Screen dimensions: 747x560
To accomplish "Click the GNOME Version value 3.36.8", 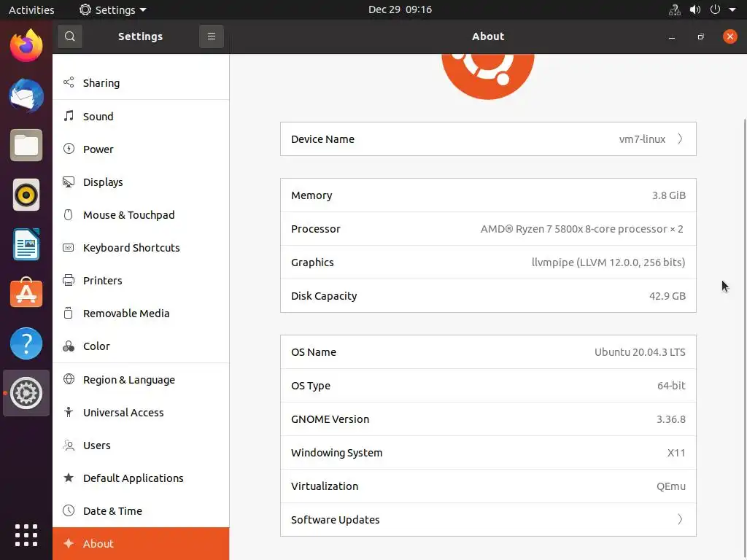I will (x=671, y=419).
